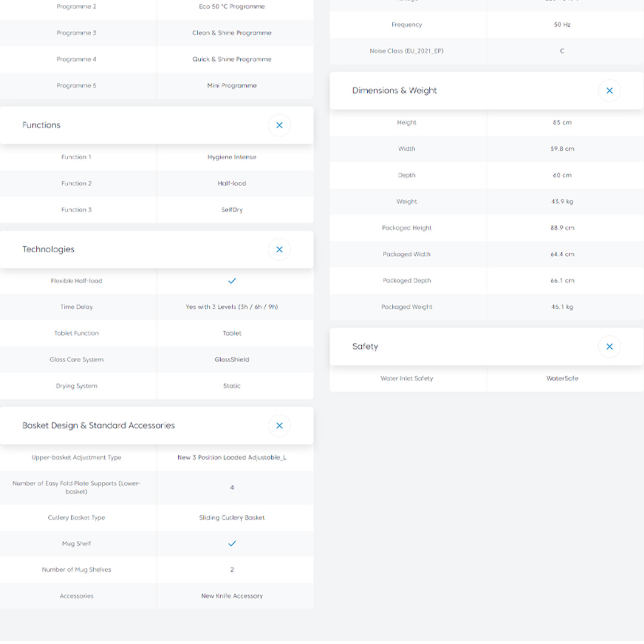Click the Mug Shelf checkmark
The image size is (644, 644).
[x=232, y=544]
